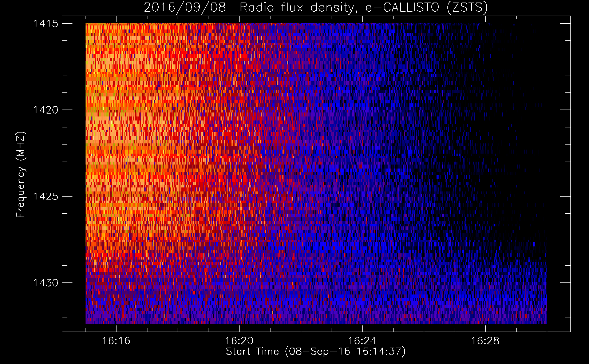Click the 1420 frequency tick label
The height and width of the screenshot is (364, 589).
point(46,110)
